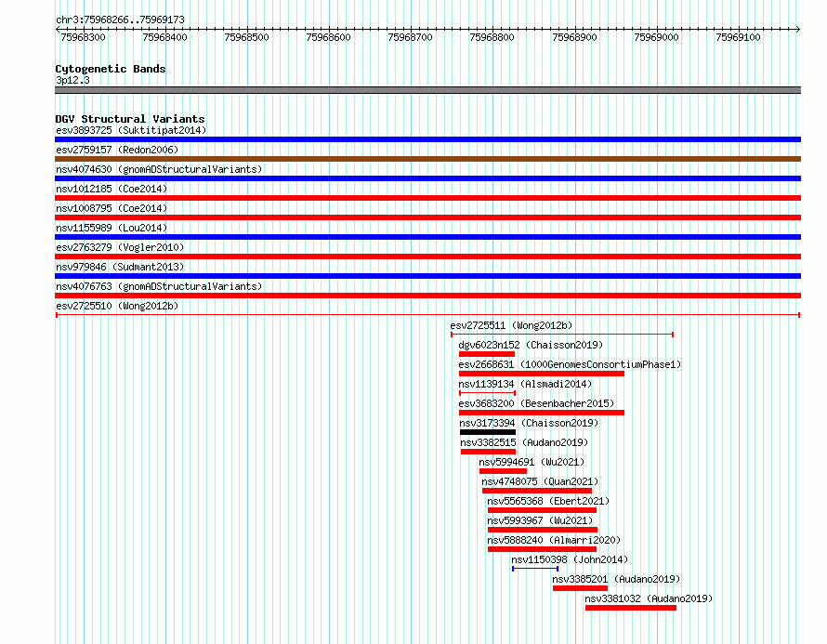Click ruler position 75968800
The width and height of the screenshot is (827, 644).
pos(492,37)
